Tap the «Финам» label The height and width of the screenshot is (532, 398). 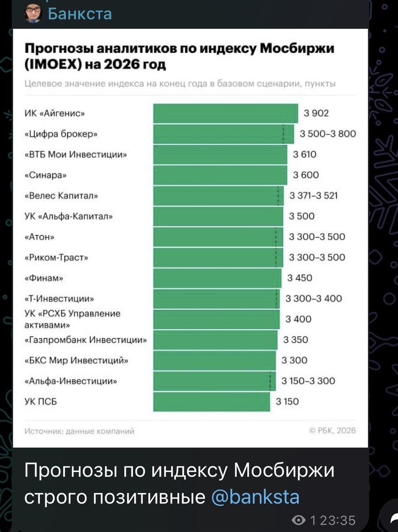(44, 278)
